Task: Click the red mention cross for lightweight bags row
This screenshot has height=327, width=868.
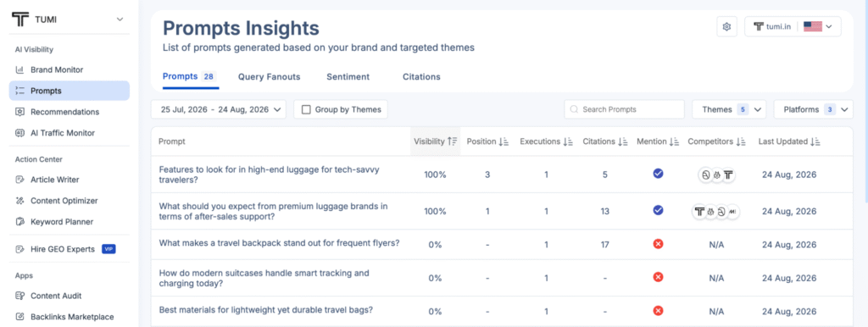Action: (x=658, y=311)
